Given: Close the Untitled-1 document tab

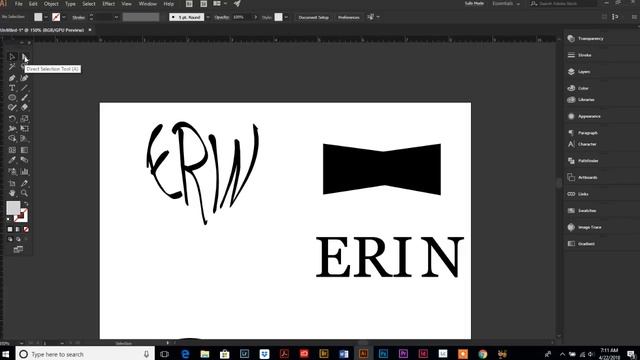Looking at the screenshot, I should pos(90,30).
